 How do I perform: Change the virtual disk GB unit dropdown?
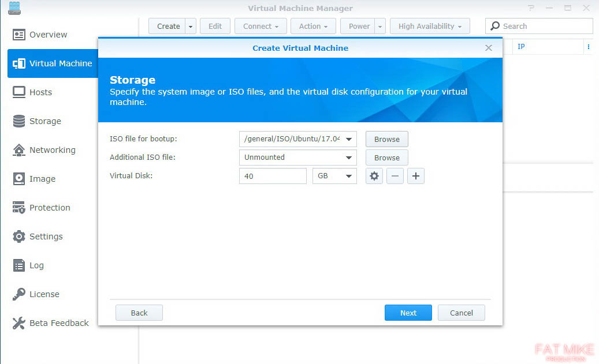click(334, 176)
